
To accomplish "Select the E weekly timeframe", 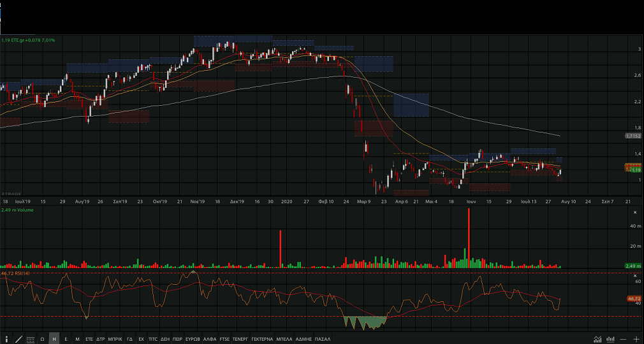I will (66, 339).
